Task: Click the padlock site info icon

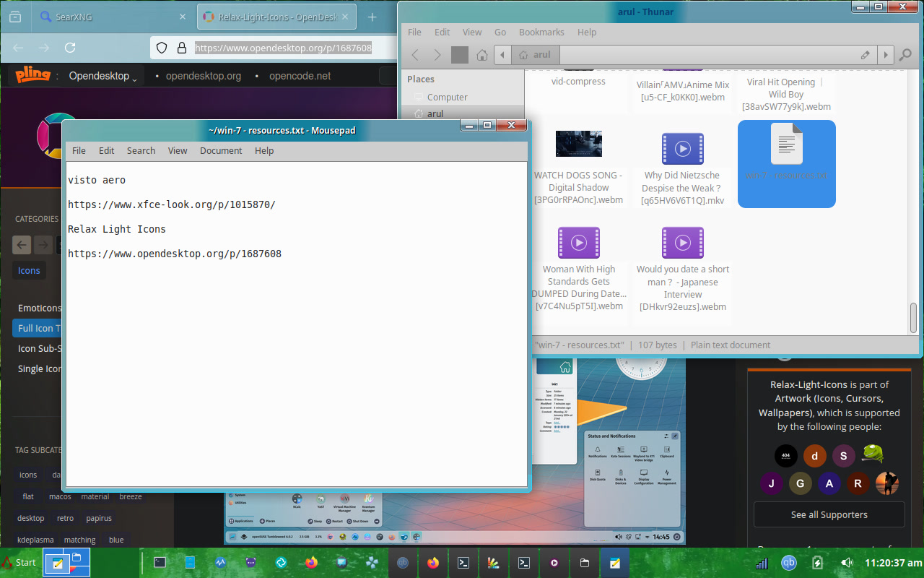Action: point(181,48)
